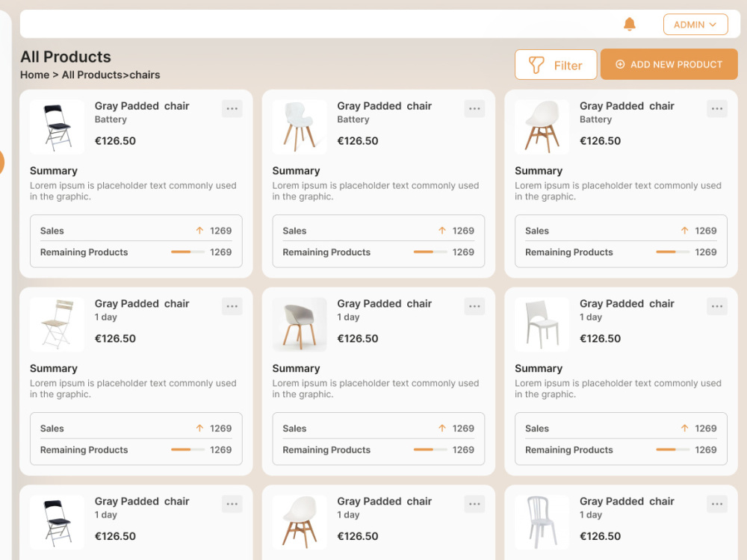Click Remaining Products progress bar on white four-legged chair card
This screenshot has height=560, width=747.
(430, 252)
